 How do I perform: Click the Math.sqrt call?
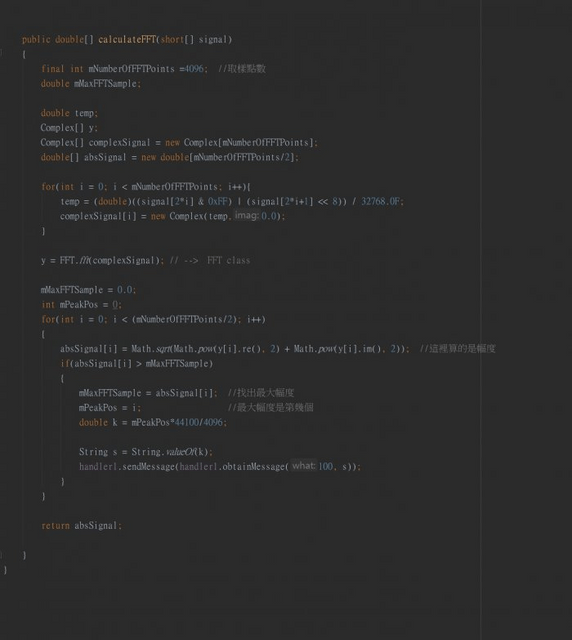click(x=269, y=349)
